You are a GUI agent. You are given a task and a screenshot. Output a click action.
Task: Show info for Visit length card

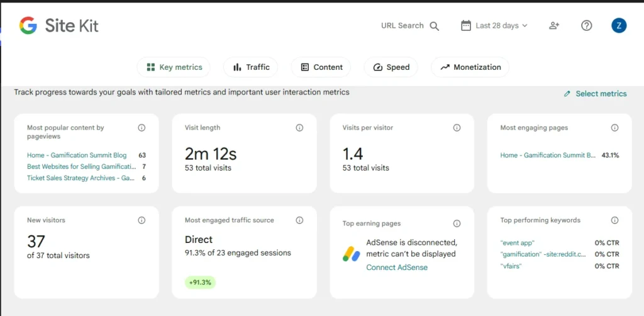299,128
